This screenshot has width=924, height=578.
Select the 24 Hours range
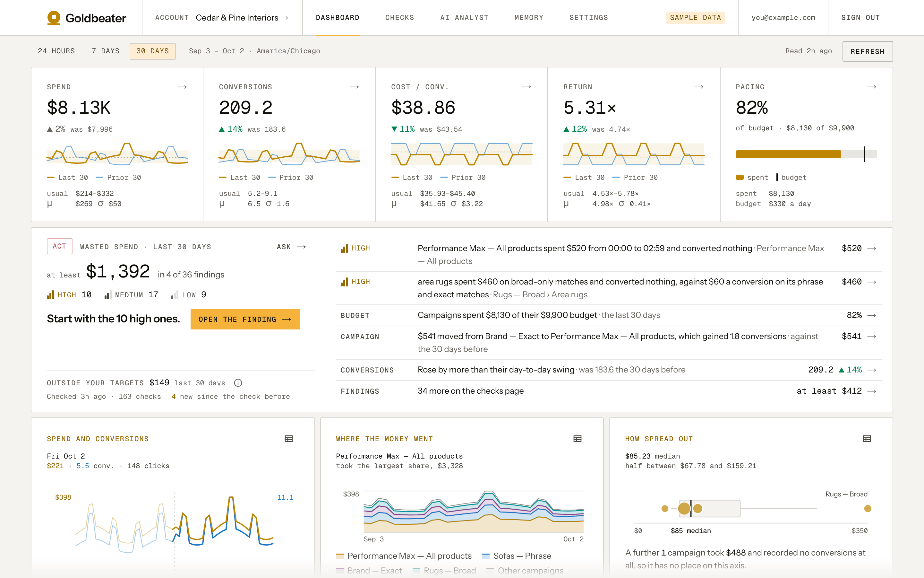pyautogui.click(x=56, y=51)
